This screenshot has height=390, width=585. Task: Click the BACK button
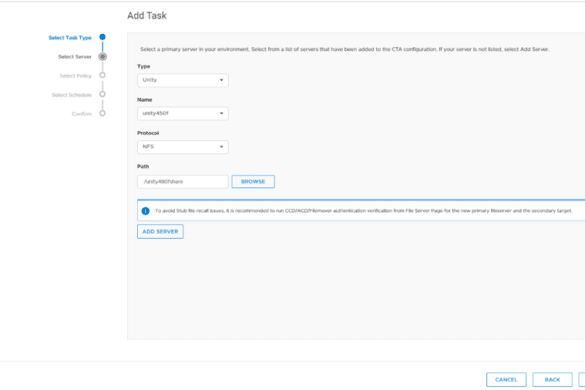[x=553, y=380]
